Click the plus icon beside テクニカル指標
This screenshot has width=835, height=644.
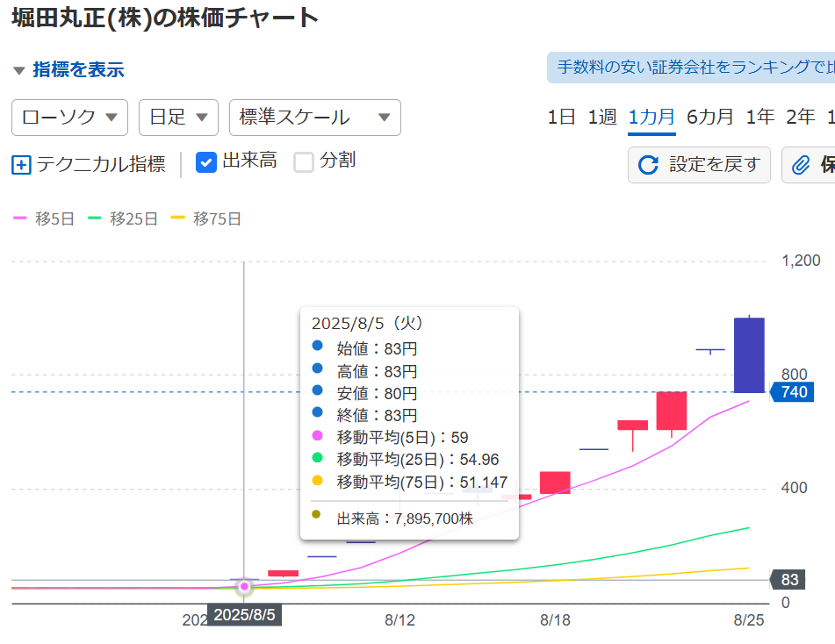[x=21, y=164]
